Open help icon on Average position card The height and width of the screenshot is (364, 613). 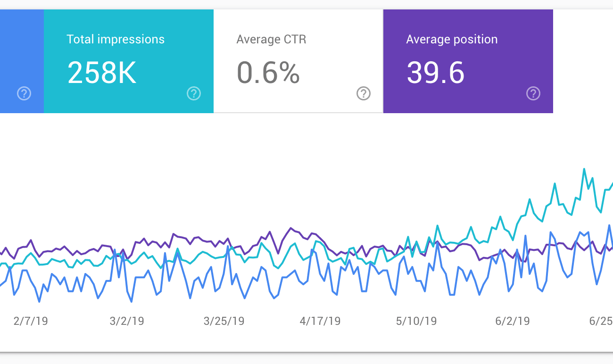click(533, 93)
